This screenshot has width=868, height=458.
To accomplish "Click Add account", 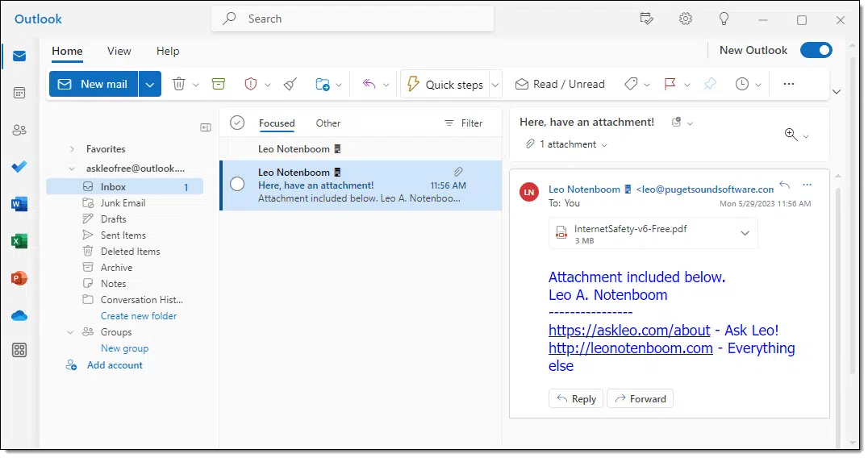I will [104, 365].
